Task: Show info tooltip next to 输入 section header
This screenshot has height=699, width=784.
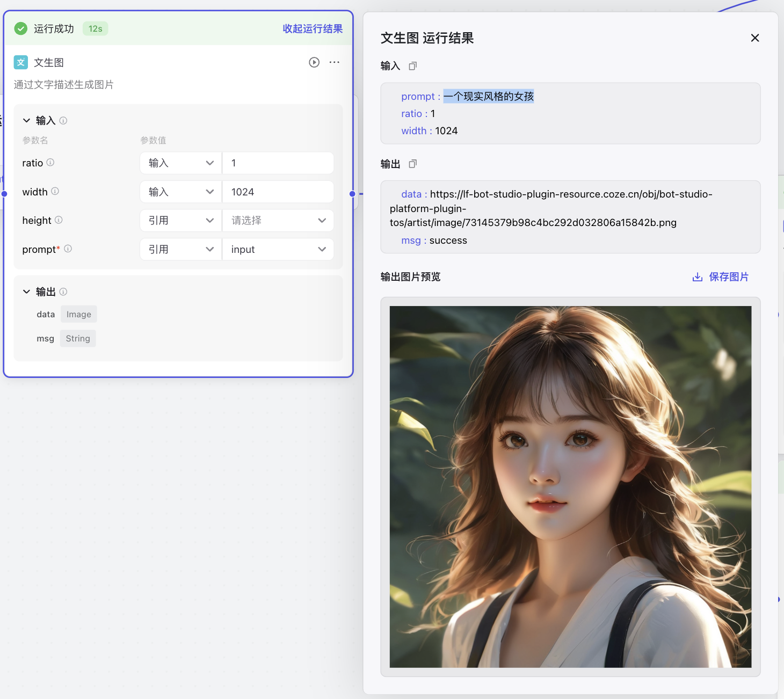Action: 63,120
